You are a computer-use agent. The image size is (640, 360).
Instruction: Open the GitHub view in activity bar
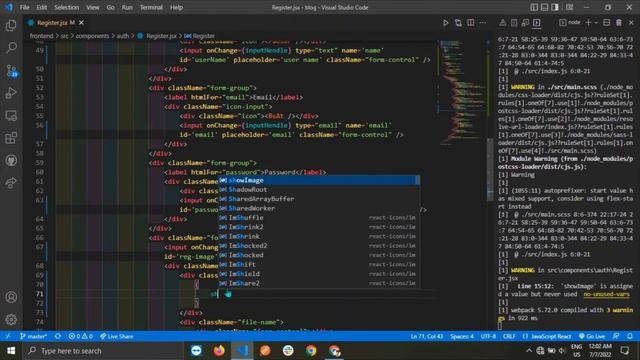[x=11, y=160]
